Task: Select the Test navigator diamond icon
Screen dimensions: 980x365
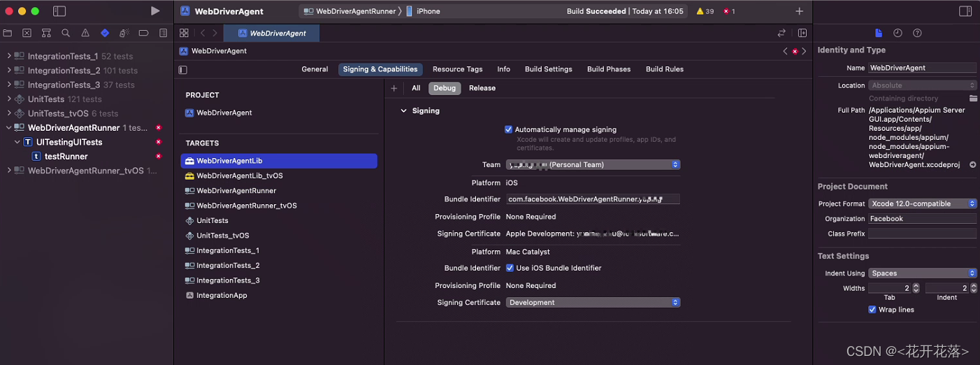Action: (105, 33)
